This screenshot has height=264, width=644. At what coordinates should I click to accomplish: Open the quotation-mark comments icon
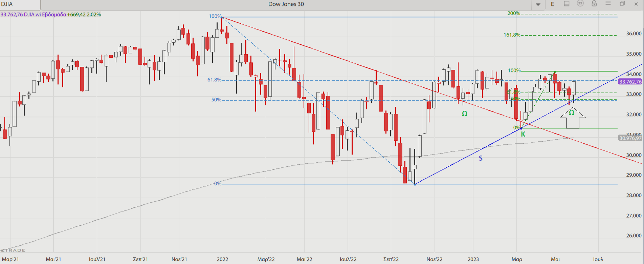[x=580, y=4]
